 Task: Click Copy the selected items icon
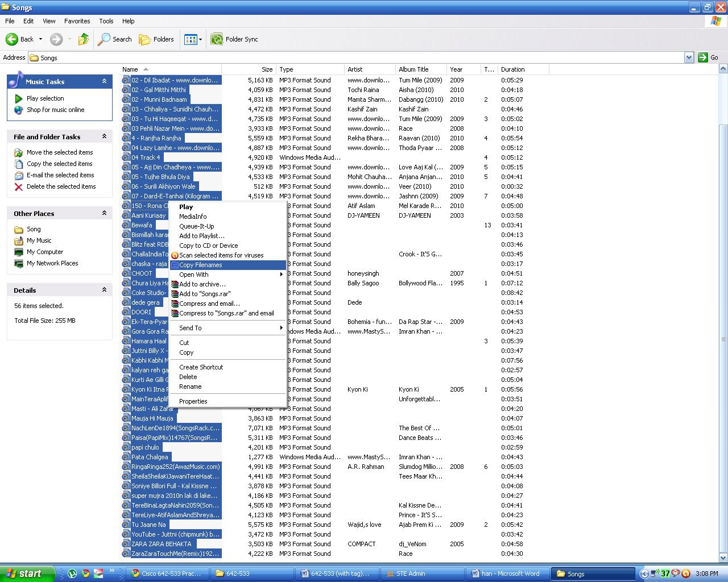tap(19, 164)
